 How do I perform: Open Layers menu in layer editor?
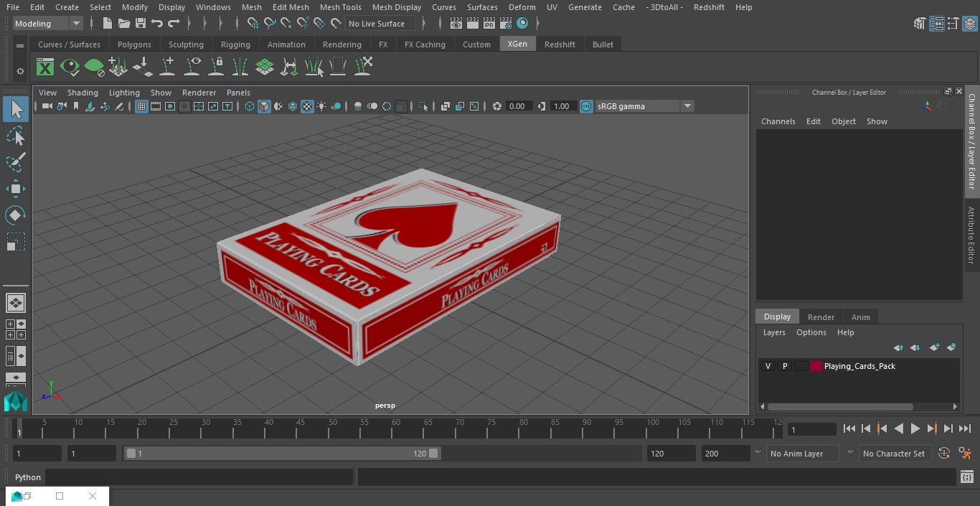[774, 332]
